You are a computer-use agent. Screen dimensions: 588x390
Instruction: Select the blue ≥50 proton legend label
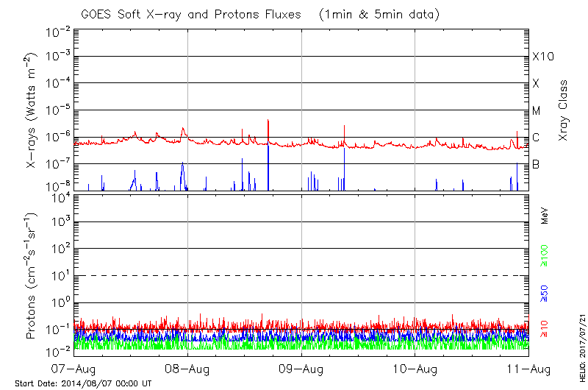pyautogui.click(x=545, y=293)
